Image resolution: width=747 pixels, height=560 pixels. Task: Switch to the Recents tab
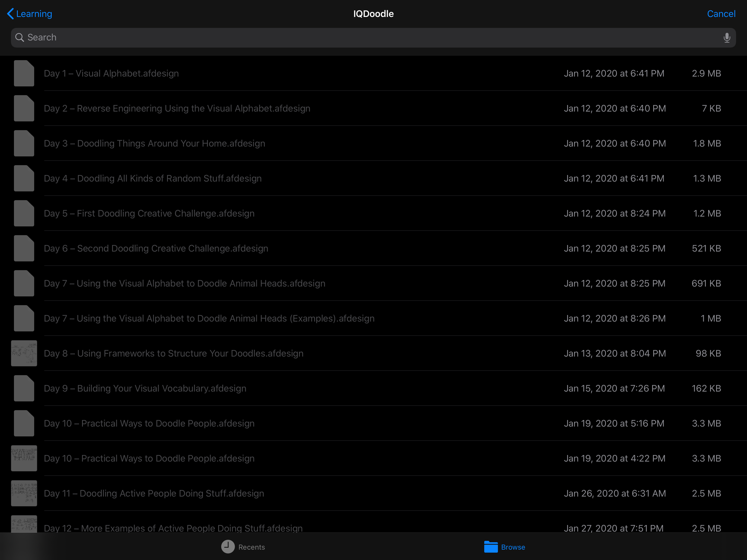(x=243, y=547)
